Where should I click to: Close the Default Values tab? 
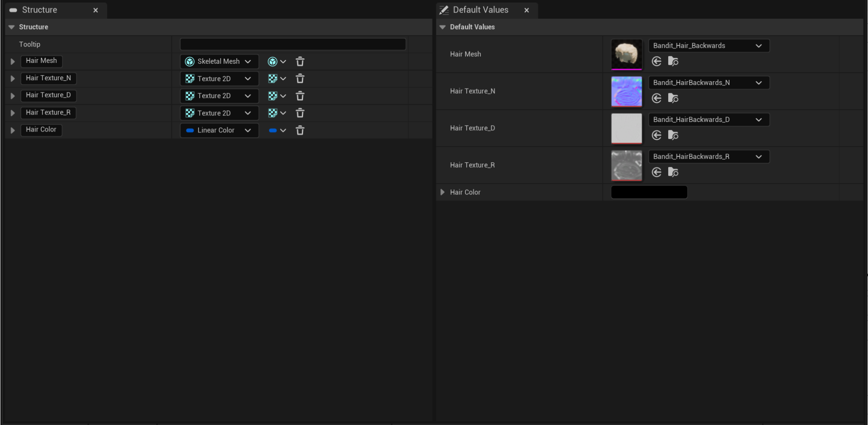[527, 10]
